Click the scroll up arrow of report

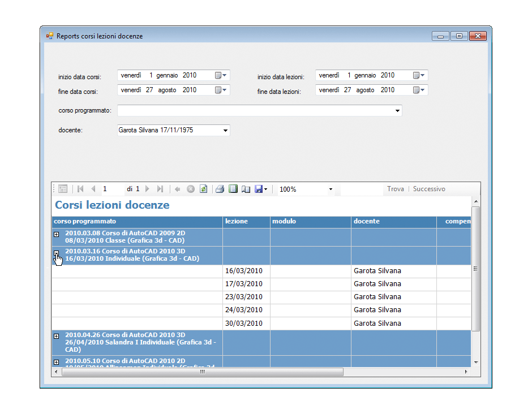[476, 201]
